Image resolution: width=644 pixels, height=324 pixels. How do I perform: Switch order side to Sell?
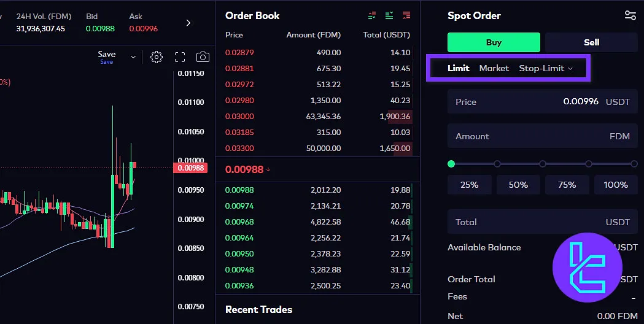(591, 42)
